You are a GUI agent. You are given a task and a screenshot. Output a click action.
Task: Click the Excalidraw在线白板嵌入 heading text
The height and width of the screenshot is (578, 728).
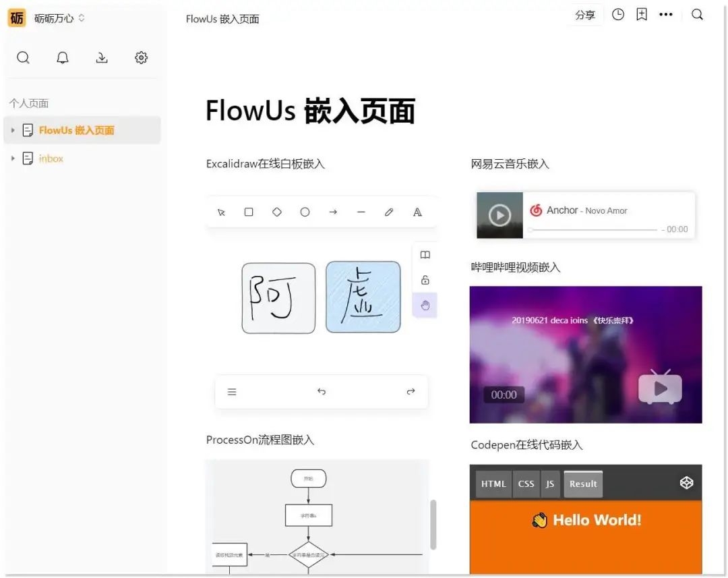coord(266,164)
